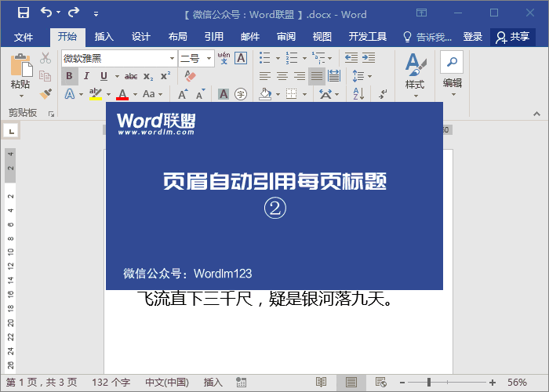
Task: Toggle show paragraph marks
Action: click(x=383, y=94)
